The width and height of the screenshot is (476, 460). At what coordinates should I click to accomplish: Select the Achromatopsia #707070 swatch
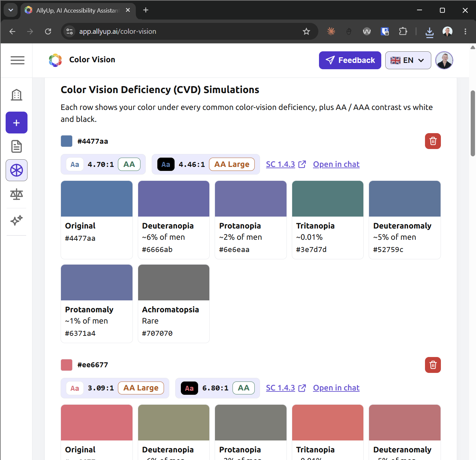pyautogui.click(x=174, y=304)
